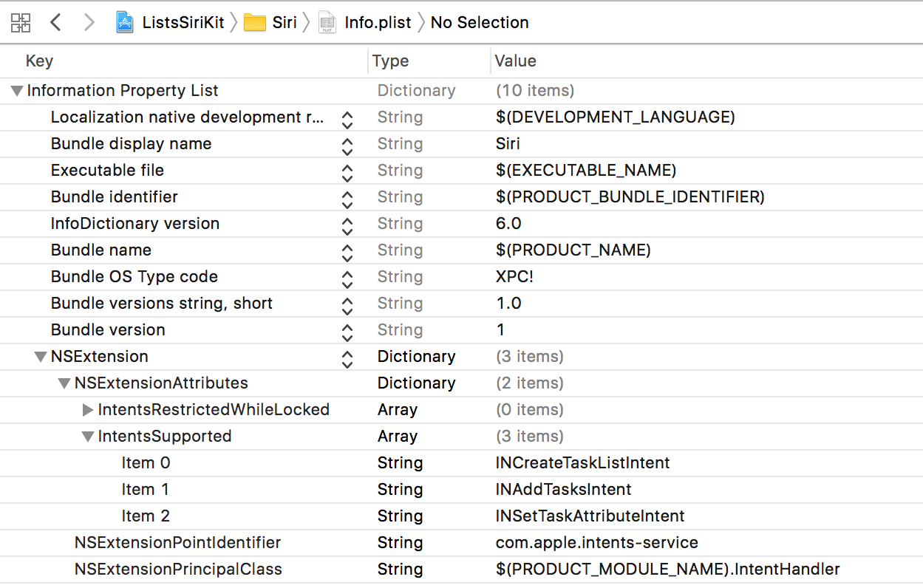Image resolution: width=923 pixels, height=588 pixels.
Task: Click the Siri folder icon in breadcrumb
Action: pos(255,23)
